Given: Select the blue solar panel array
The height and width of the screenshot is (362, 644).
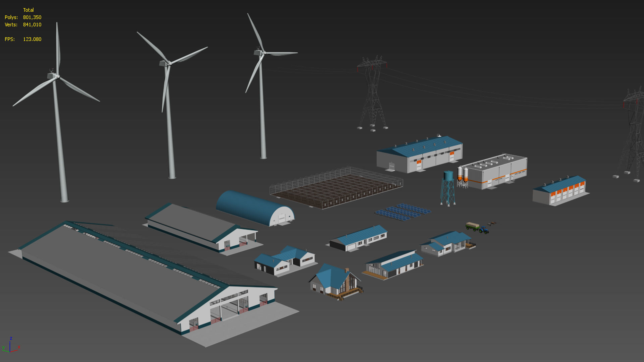Looking at the screenshot, I should 402,213.
